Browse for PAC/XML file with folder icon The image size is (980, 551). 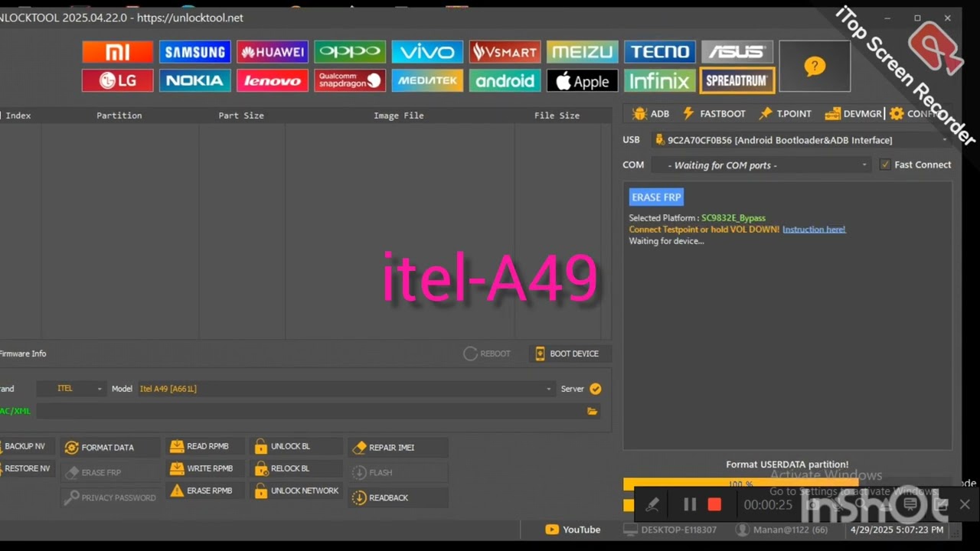(x=592, y=411)
